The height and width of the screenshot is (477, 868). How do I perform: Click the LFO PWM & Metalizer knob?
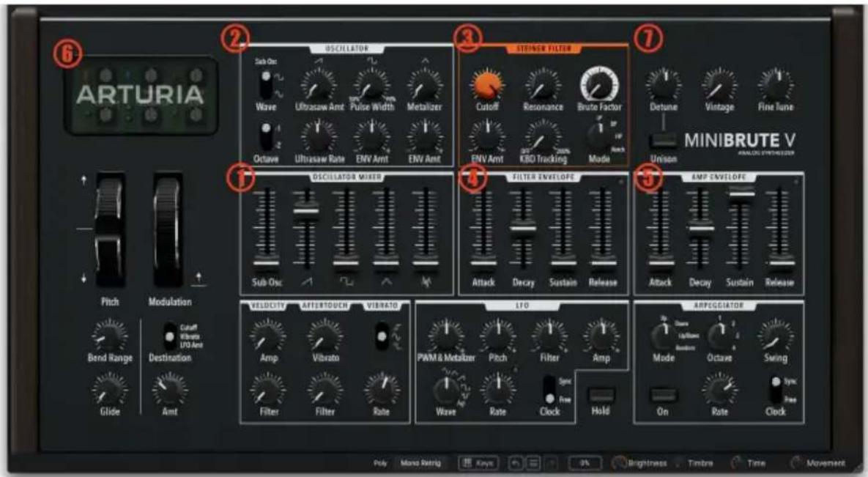pos(445,336)
